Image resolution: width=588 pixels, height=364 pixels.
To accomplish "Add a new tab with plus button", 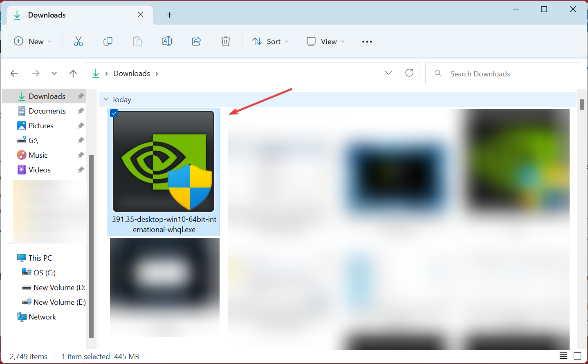I will (169, 15).
